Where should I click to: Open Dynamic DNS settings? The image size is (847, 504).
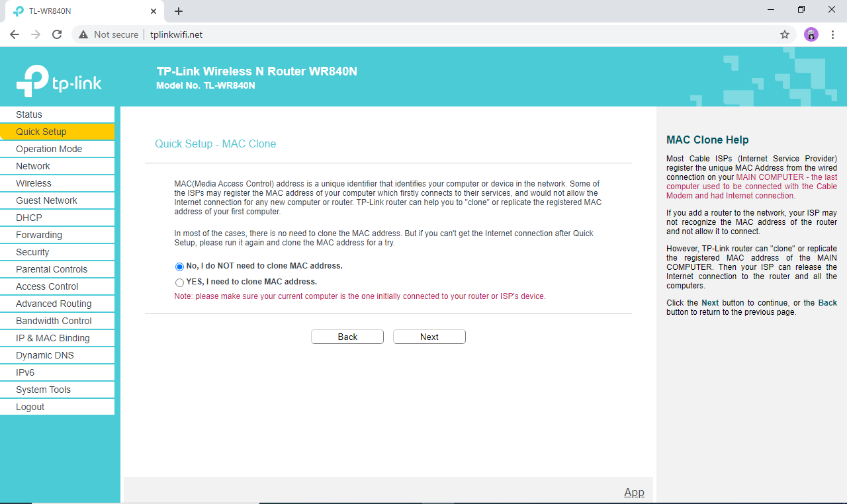click(58, 355)
